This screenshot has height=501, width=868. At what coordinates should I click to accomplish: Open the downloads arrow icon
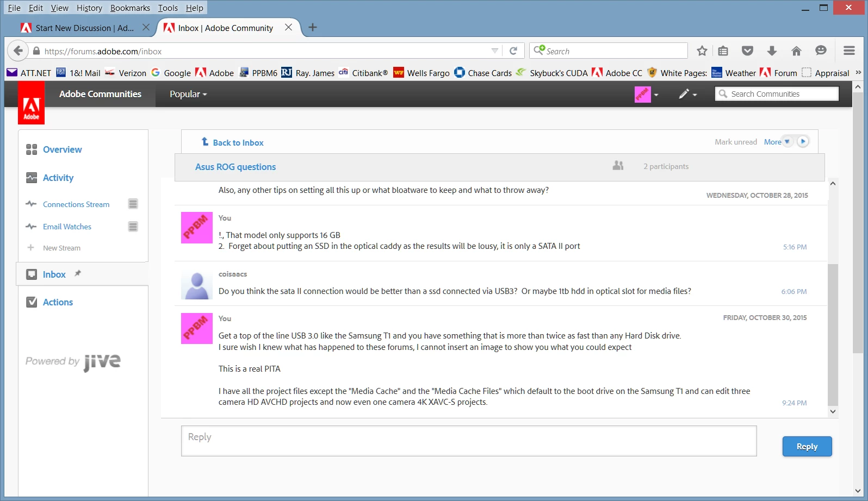click(772, 51)
